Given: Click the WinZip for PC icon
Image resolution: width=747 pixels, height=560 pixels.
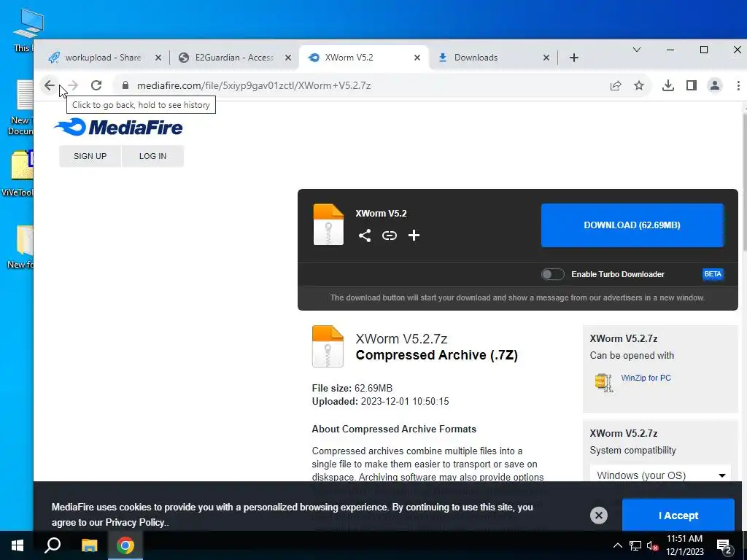Looking at the screenshot, I should click(604, 382).
